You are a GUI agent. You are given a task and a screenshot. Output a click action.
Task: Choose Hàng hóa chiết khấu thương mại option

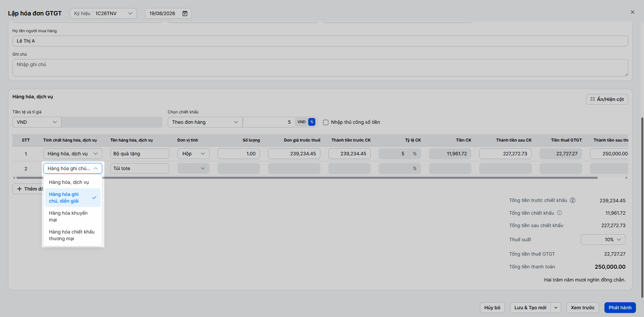coord(73,235)
